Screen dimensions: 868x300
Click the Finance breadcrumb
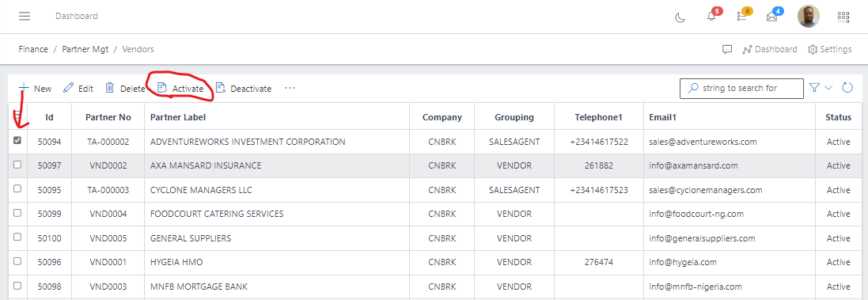(x=33, y=49)
